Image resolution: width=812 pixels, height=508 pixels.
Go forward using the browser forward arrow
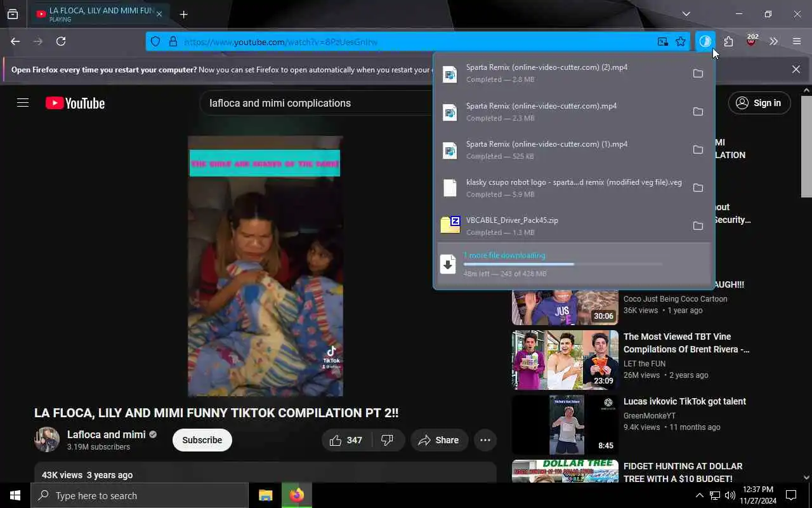(38, 41)
